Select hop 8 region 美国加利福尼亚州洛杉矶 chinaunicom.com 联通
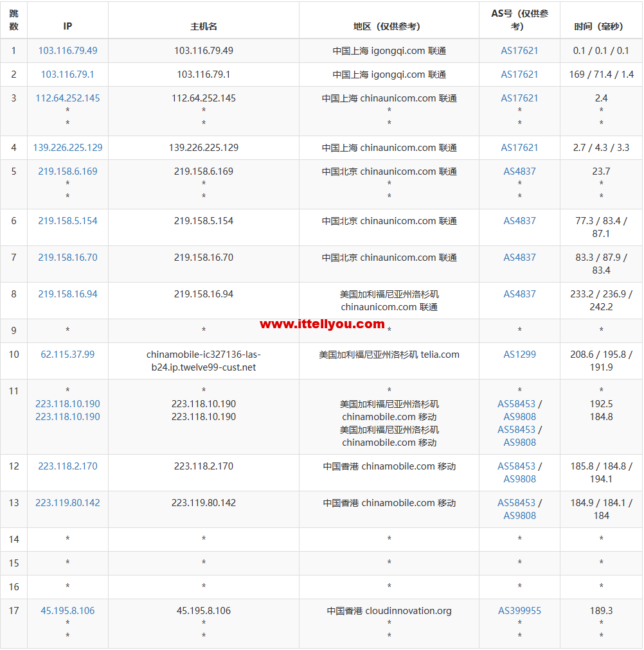644x650 pixels. point(389,301)
